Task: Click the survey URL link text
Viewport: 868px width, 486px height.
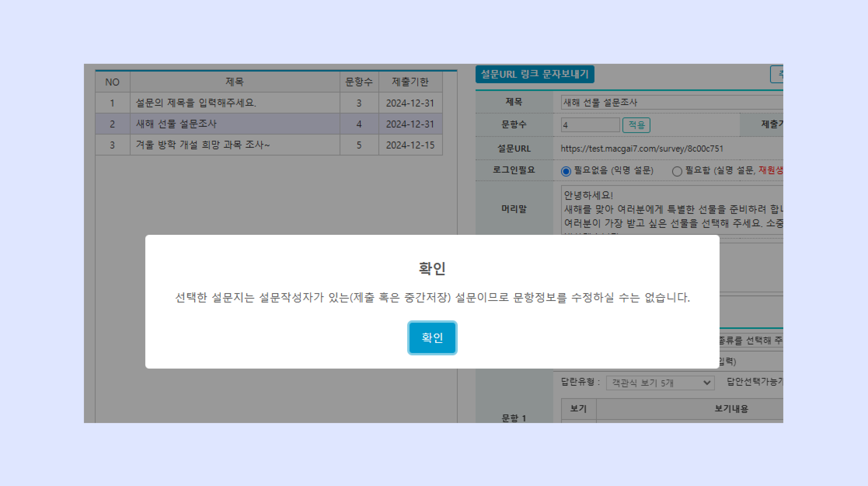Action: coord(641,149)
